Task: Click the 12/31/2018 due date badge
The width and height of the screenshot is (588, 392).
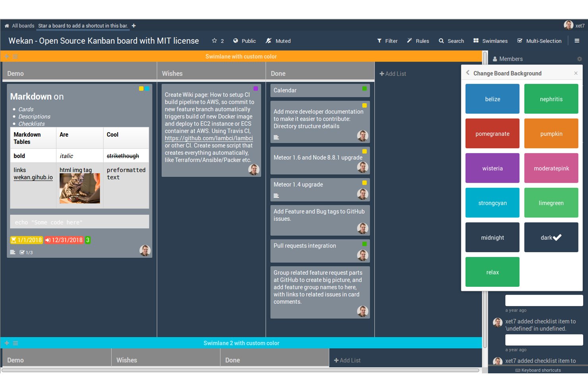Action: point(64,240)
